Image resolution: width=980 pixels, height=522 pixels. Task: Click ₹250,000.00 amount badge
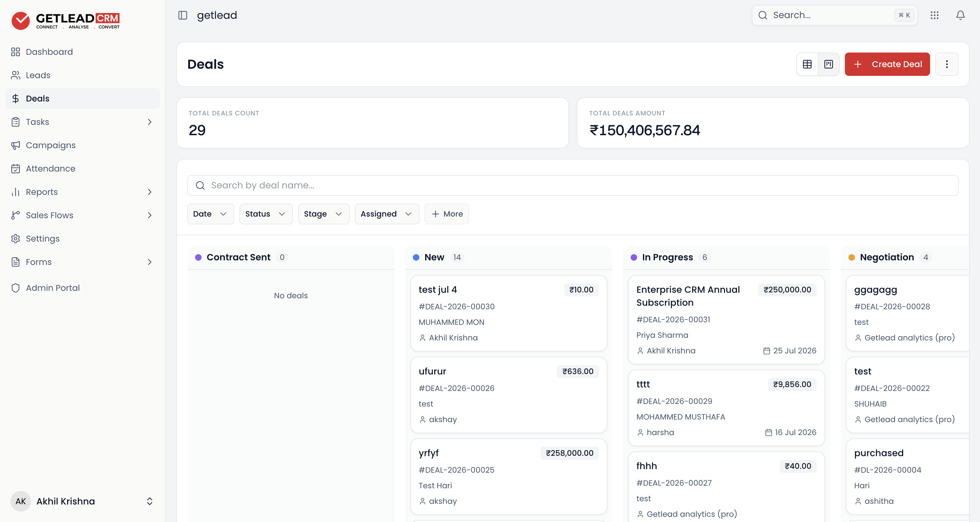click(x=787, y=290)
